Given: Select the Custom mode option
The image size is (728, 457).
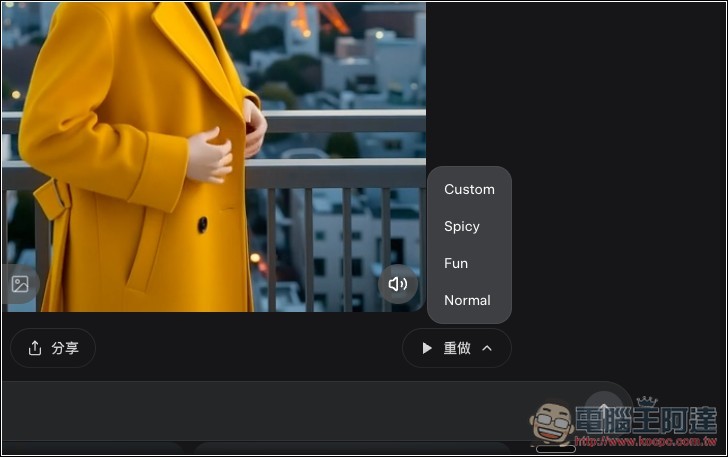Looking at the screenshot, I should [469, 189].
